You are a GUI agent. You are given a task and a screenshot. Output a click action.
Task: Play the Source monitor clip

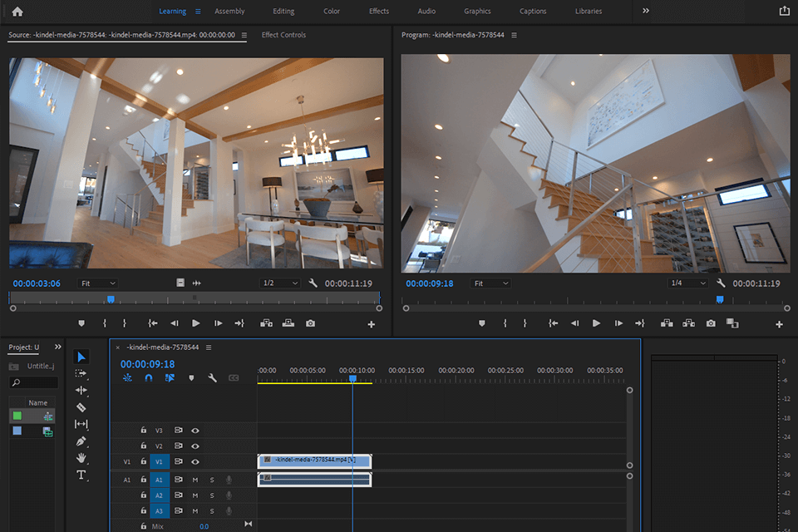(x=196, y=323)
